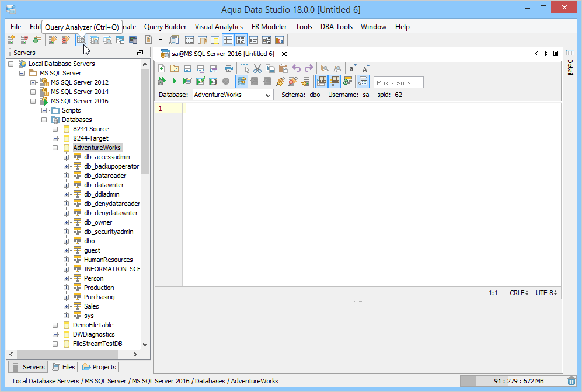582x392 pixels.
Task: Execute the query with the green play icon
Action: tap(175, 81)
